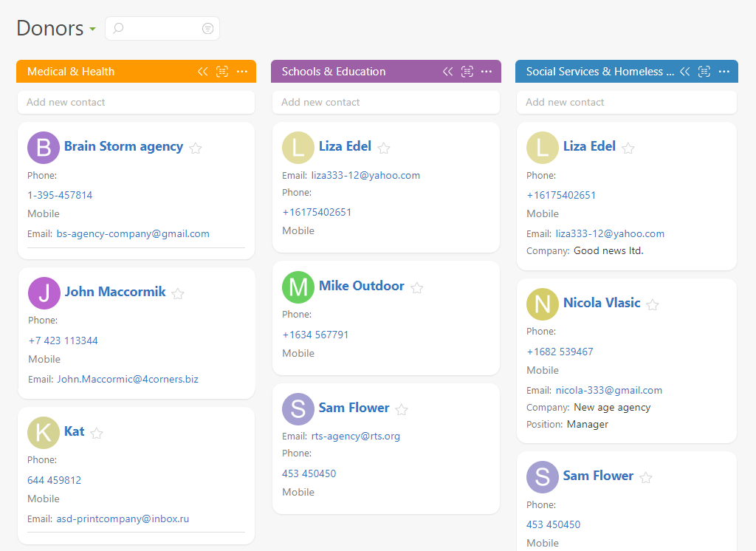This screenshot has height=551, width=756.
Task: Click the search magnifier icon
Action: pos(118,29)
